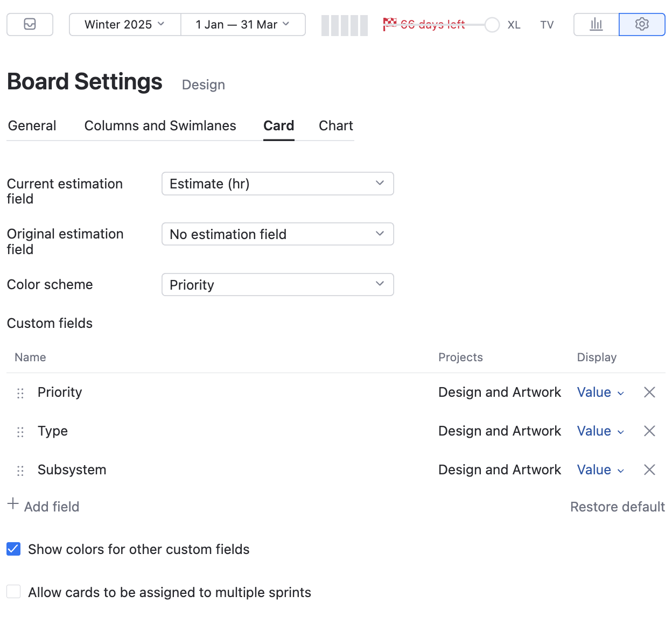Allow cards assigned to multiple sprints
Image resolution: width=672 pixels, height=617 pixels.
(x=13, y=591)
